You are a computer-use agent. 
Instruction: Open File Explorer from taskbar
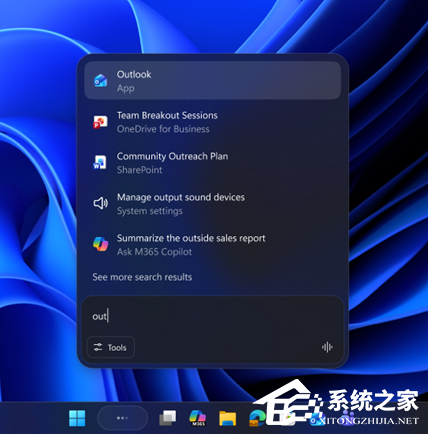(228, 419)
